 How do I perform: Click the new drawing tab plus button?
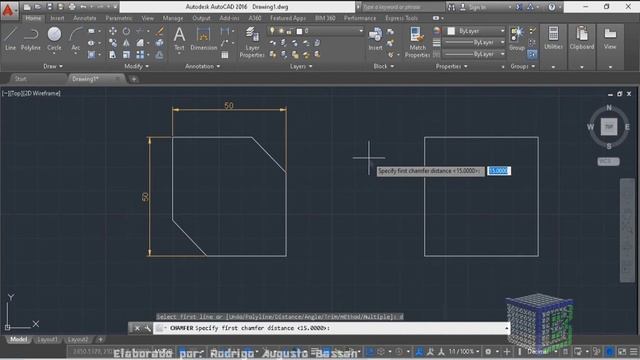point(133,79)
